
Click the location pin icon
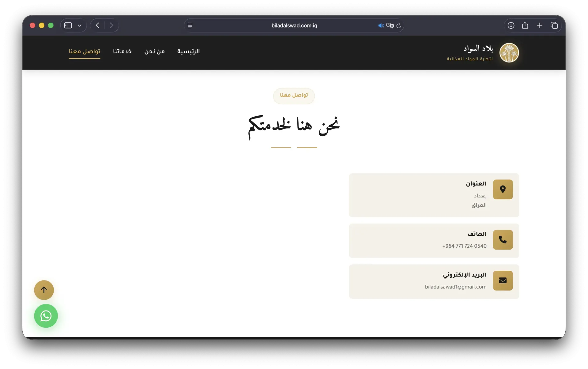(x=503, y=189)
